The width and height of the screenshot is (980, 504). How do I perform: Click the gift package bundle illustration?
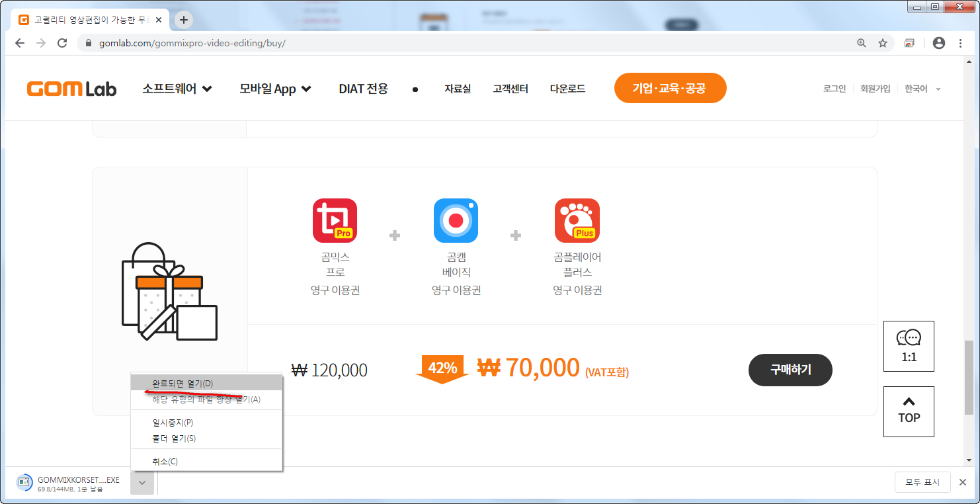(170, 292)
